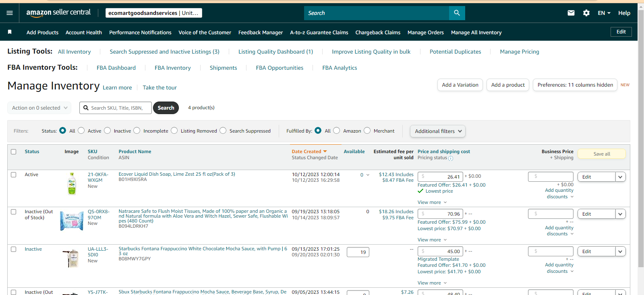Open A-to-z Guarantee Claims
Viewport: 644px width, 295px height.
[x=319, y=32]
